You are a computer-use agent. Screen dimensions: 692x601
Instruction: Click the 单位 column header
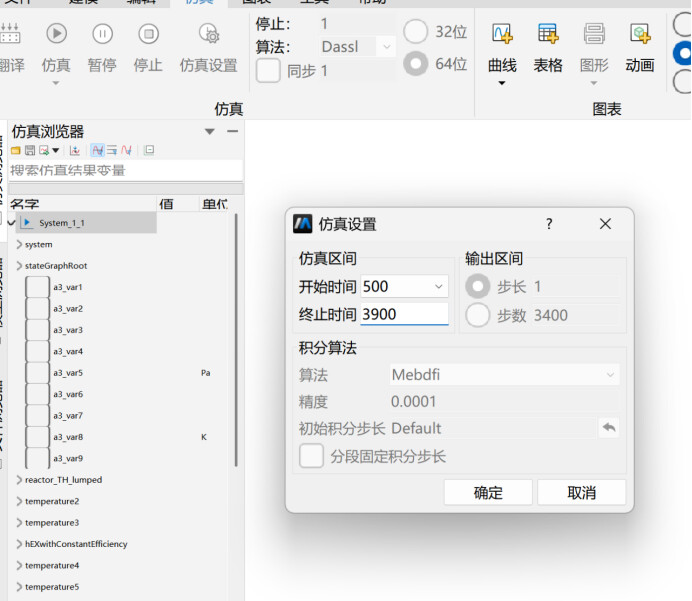tap(214, 204)
